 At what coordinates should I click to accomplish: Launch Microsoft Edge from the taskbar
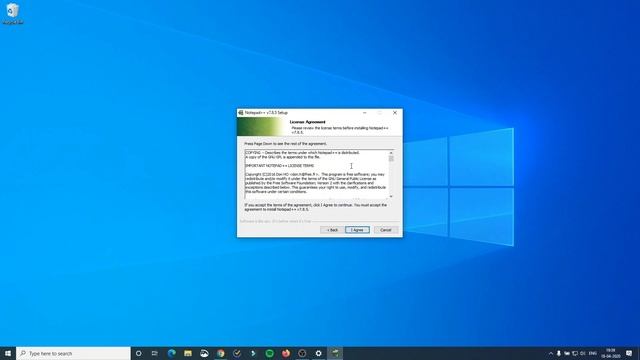(x=171, y=353)
